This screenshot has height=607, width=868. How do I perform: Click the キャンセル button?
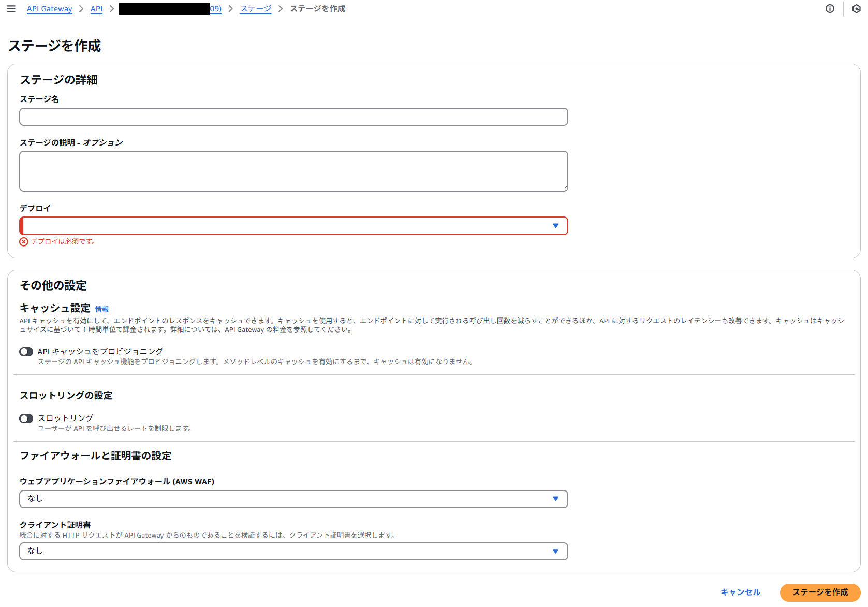(x=740, y=592)
